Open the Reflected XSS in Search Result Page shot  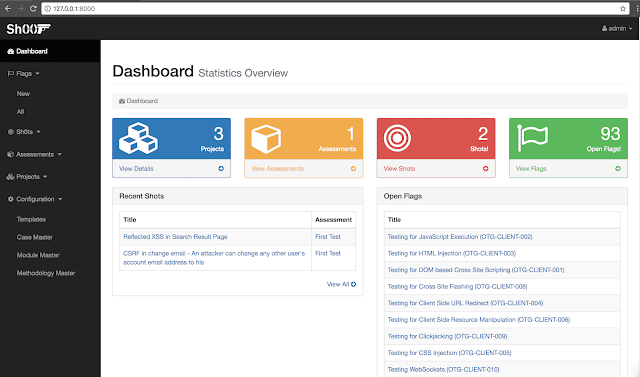click(x=175, y=237)
